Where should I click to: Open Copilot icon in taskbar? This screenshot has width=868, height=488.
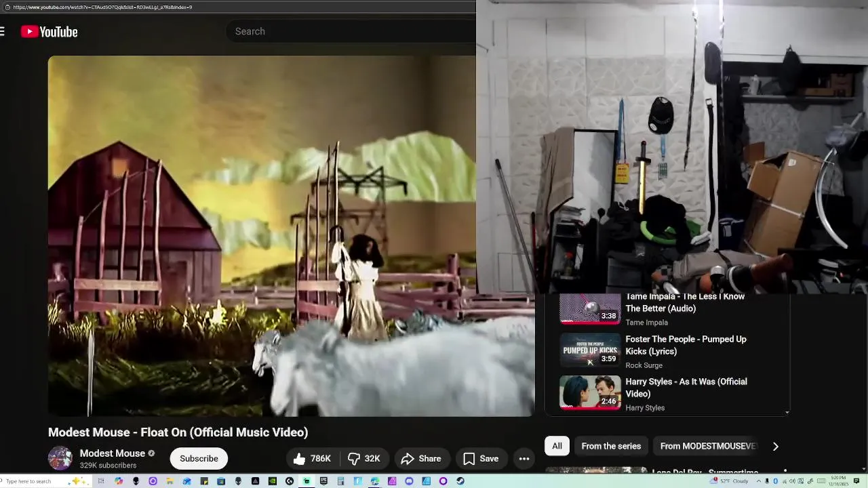click(x=119, y=481)
